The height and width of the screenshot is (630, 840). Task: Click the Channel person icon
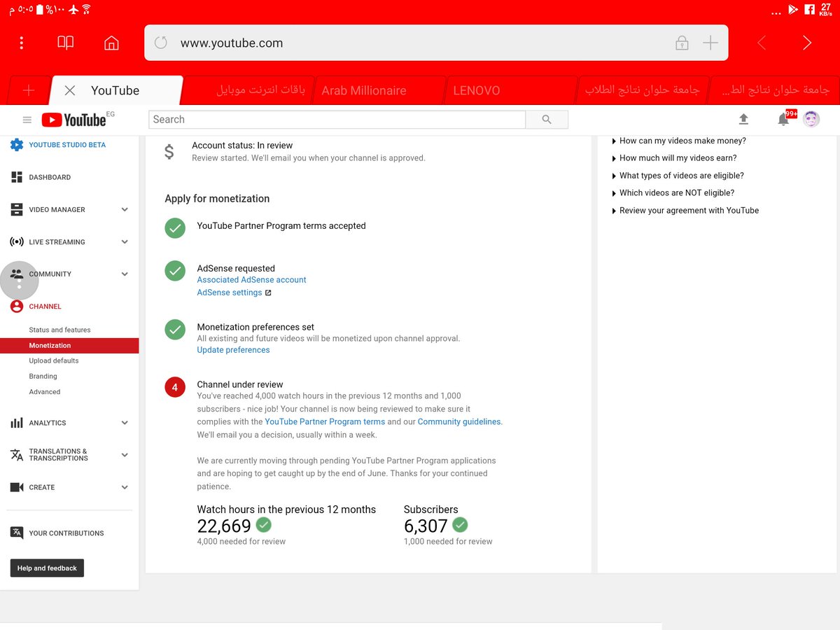[x=17, y=306]
